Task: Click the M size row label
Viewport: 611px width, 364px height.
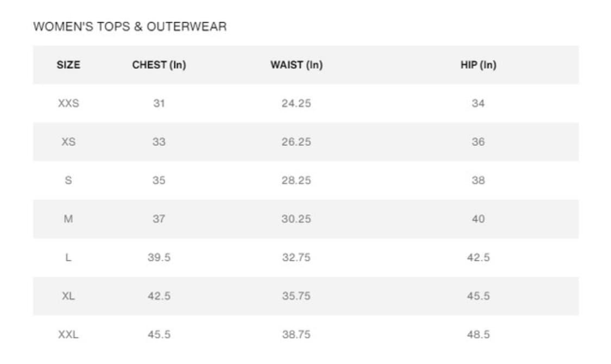Action: pyautogui.click(x=68, y=219)
